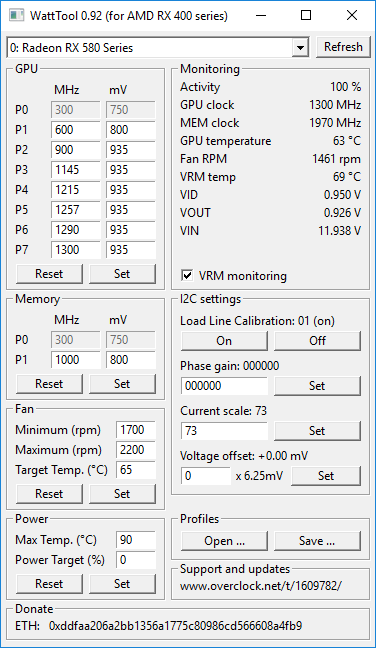Click GPU P1 mV field showing 800
The width and height of the screenshot is (376, 648).
131,130
